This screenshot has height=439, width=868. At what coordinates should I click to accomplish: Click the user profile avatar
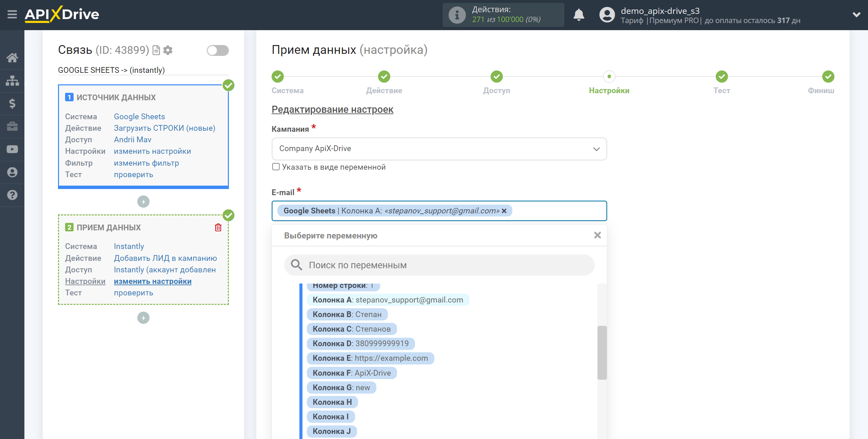tap(607, 15)
